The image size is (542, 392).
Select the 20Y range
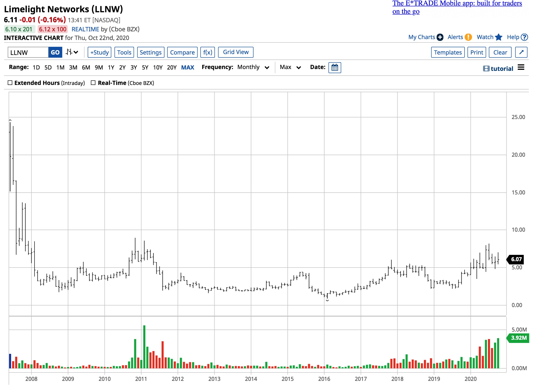coord(172,68)
